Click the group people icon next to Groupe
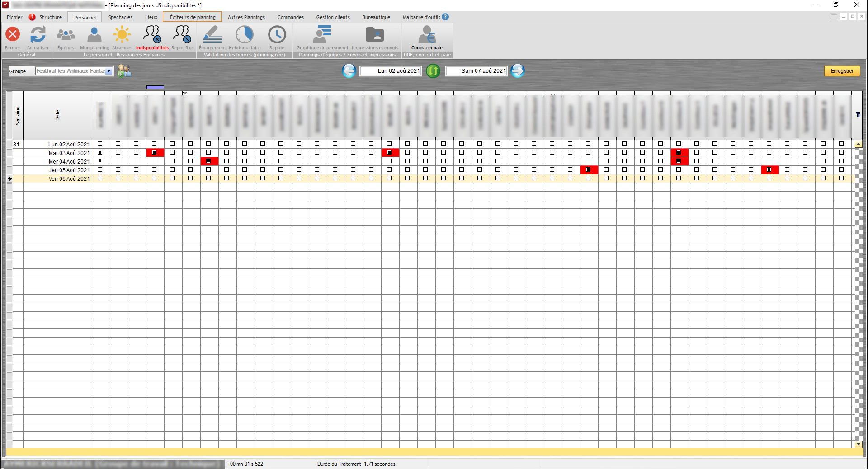The width and height of the screenshot is (868, 469). [124, 70]
